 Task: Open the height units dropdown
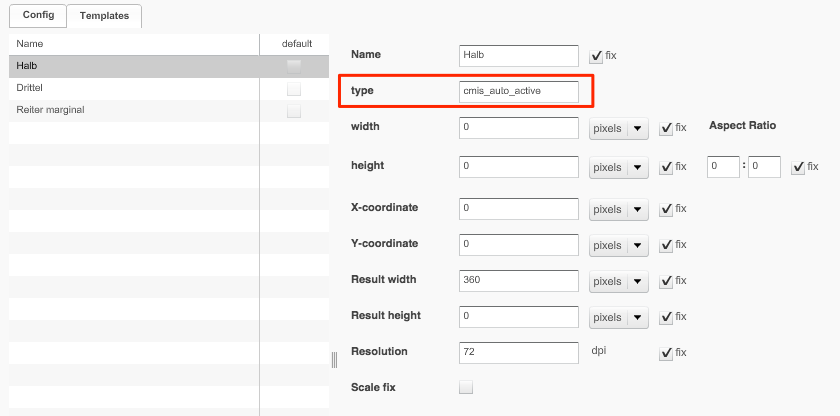click(619, 168)
